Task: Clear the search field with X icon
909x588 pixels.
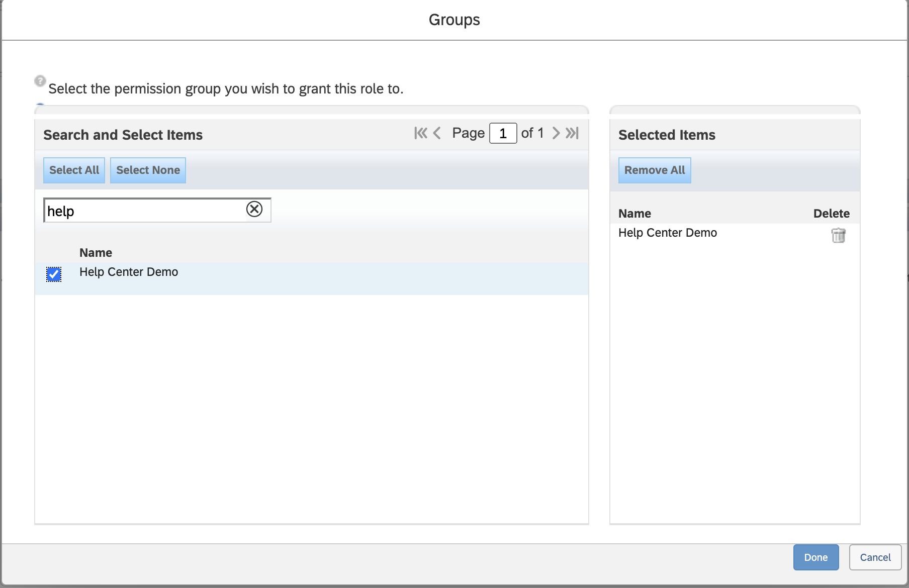Action: pos(254,209)
